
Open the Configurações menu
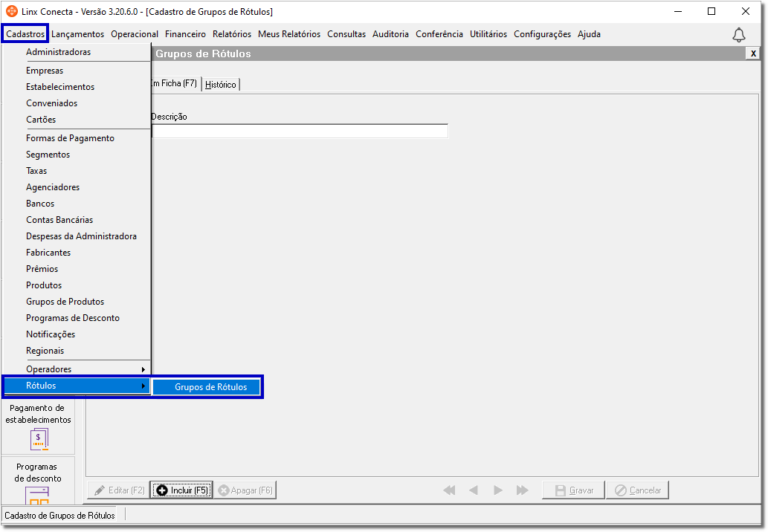click(542, 33)
